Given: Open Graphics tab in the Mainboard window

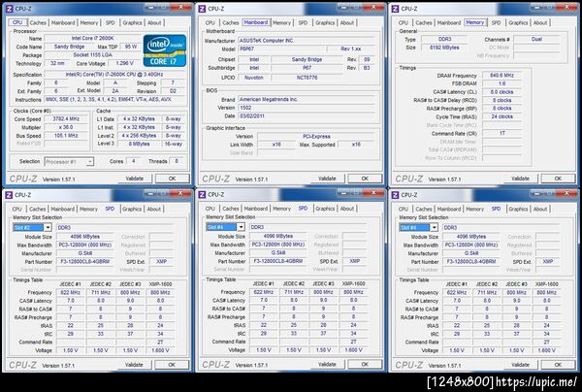Looking at the screenshot, I should tap(325, 22).
